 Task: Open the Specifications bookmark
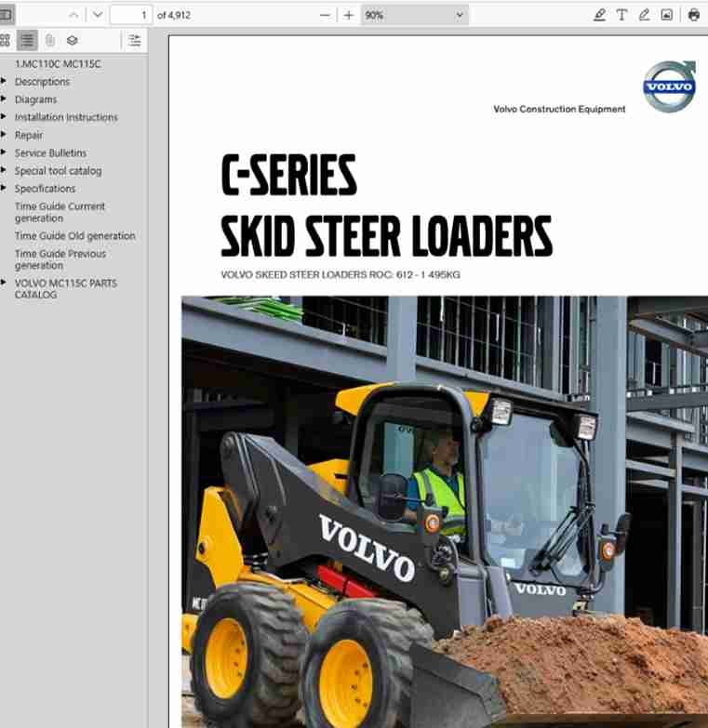[45, 189]
